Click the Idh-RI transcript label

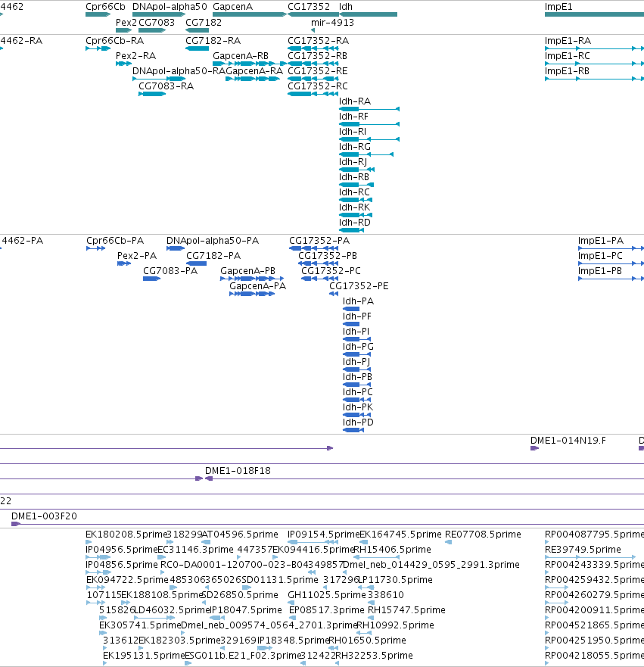click(x=353, y=132)
